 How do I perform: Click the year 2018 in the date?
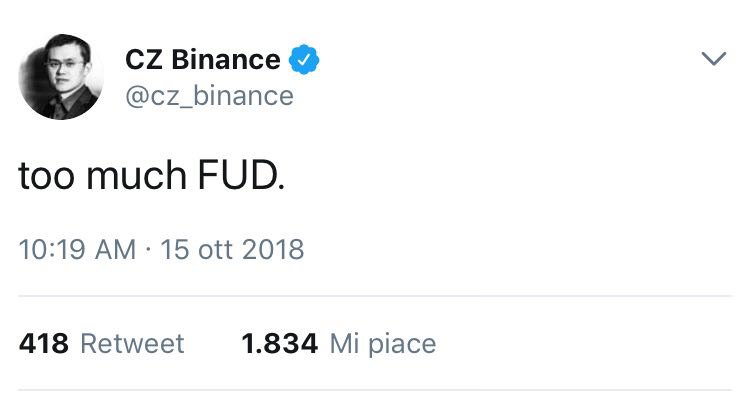pos(274,249)
